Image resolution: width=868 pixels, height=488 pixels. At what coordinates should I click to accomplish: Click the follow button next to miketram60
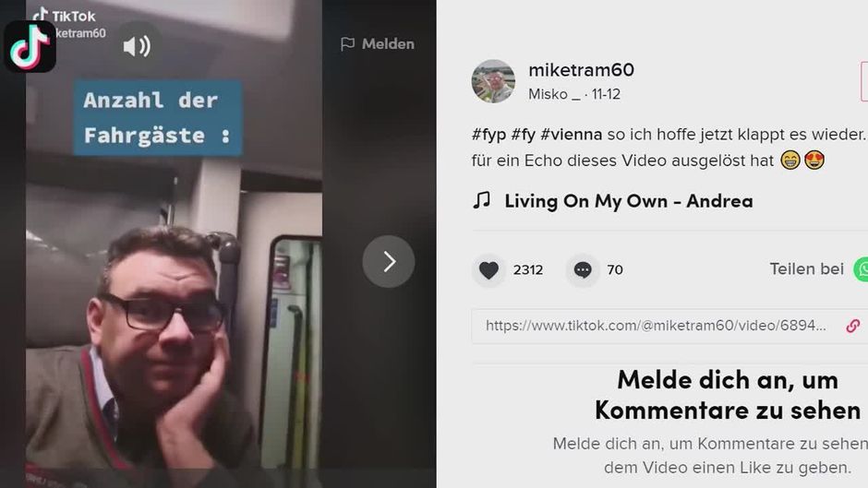point(864,81)
